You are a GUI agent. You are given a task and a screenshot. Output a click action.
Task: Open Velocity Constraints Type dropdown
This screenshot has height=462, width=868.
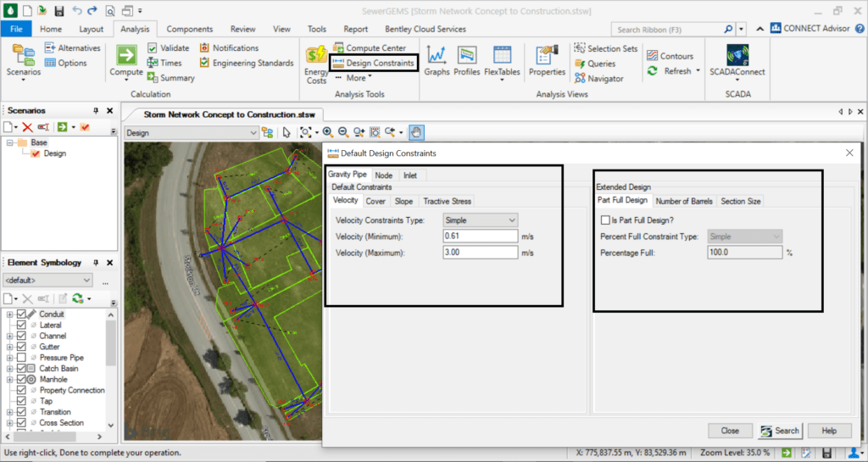[x=480, y=220]
